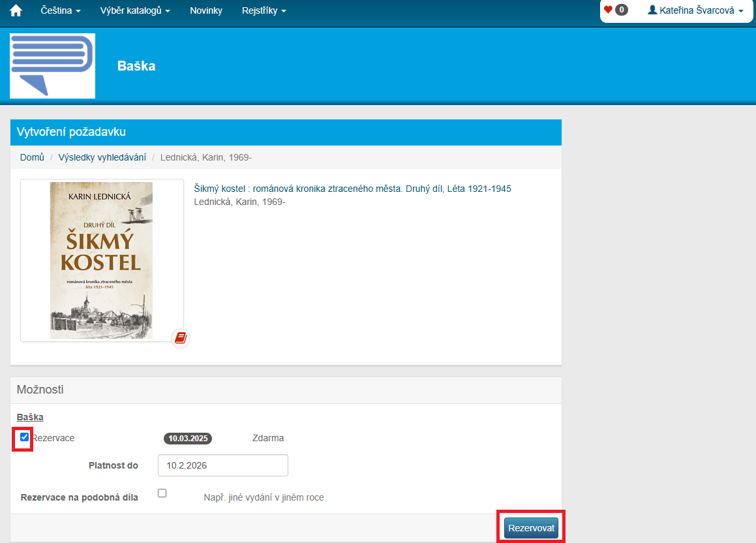Click author link Lednická, Karin, 1969-
Image resolution: width=756 pixels, height=543 pixels.
239,202
